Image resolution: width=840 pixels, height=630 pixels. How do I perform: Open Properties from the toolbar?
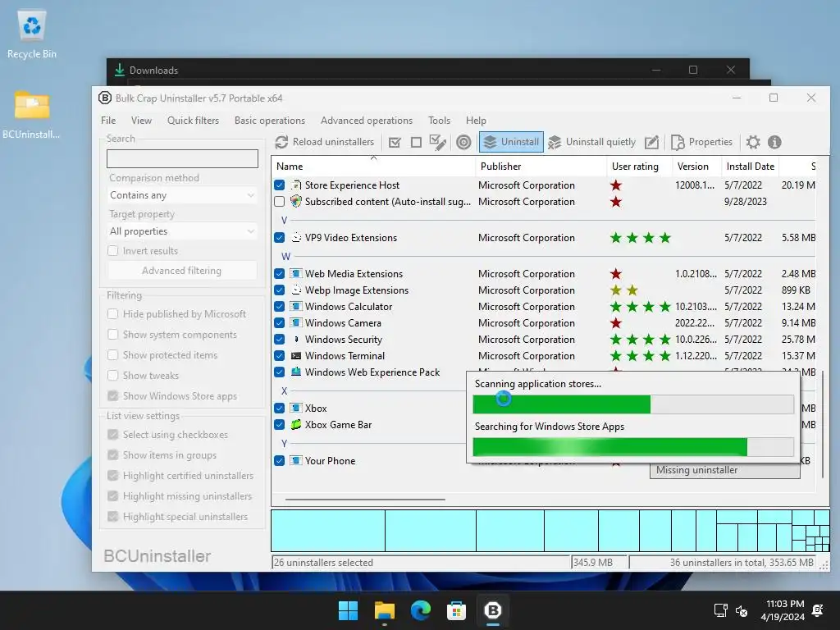pos(702,142)
